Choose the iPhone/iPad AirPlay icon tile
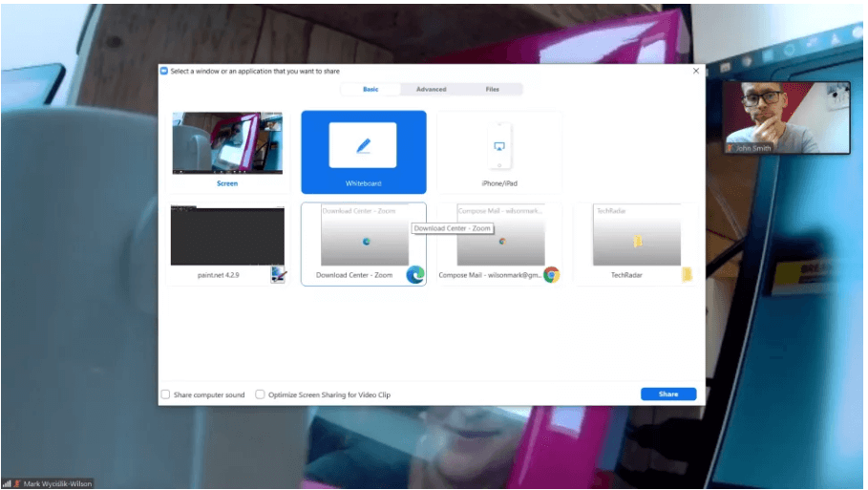Screen dimensions: 868x490 coord(499,145)
